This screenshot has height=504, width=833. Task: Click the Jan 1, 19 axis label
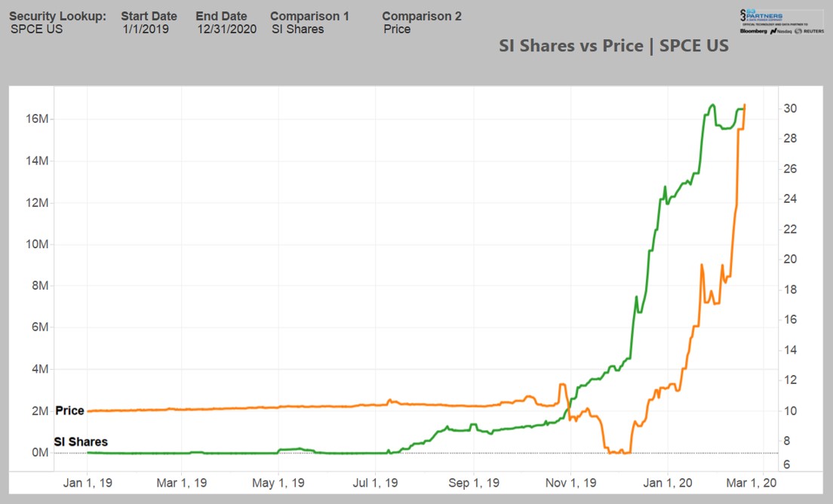point(88,483)
